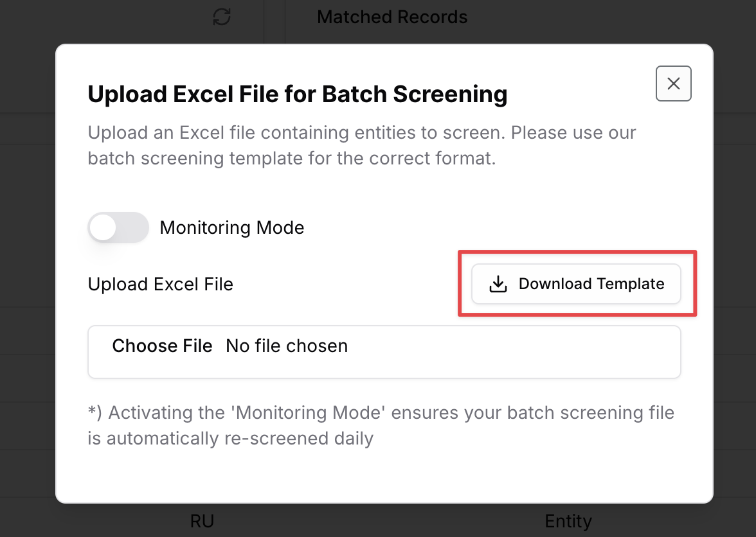Click the download arrow icon in Download Template
Image resolution: width=756 pixels, height=537 pixels.
click(498, 284)
